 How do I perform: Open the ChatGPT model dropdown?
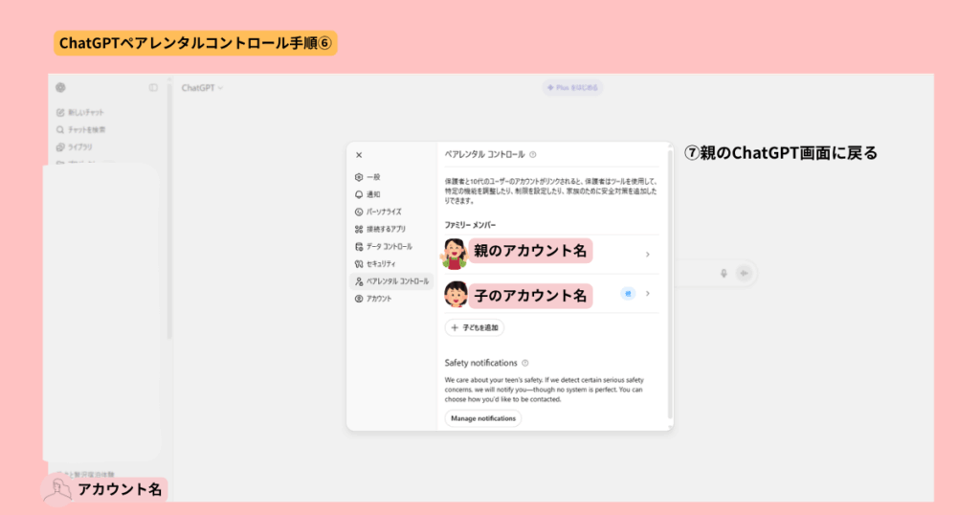[x=202, y=88]
